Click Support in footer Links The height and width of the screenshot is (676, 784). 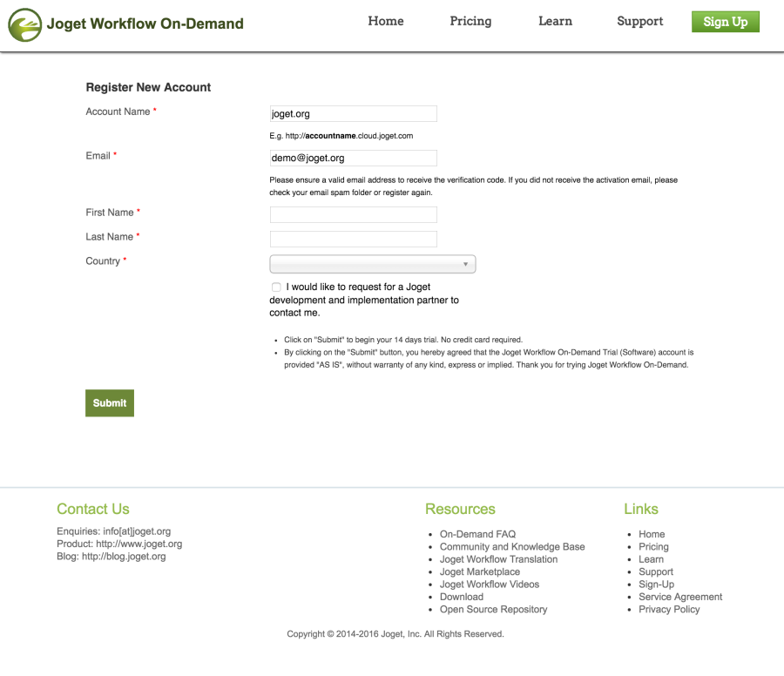(655, 571)
